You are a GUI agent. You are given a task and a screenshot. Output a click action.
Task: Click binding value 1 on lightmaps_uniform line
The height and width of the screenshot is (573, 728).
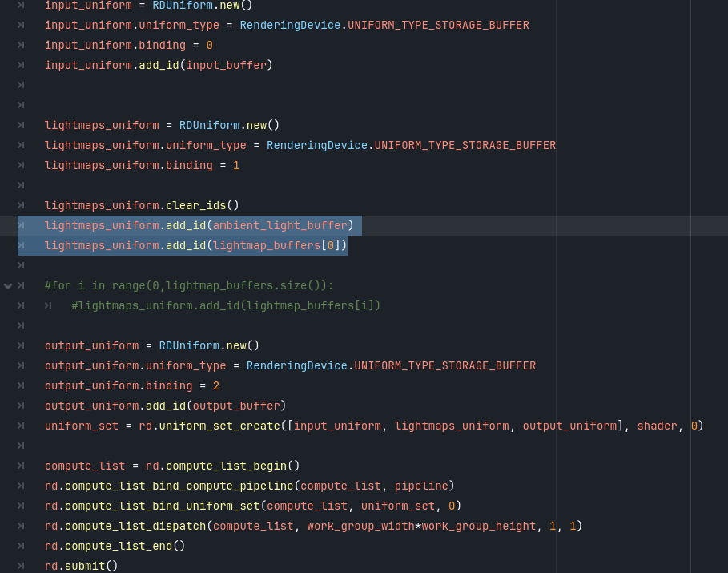(x=236, y=165)
